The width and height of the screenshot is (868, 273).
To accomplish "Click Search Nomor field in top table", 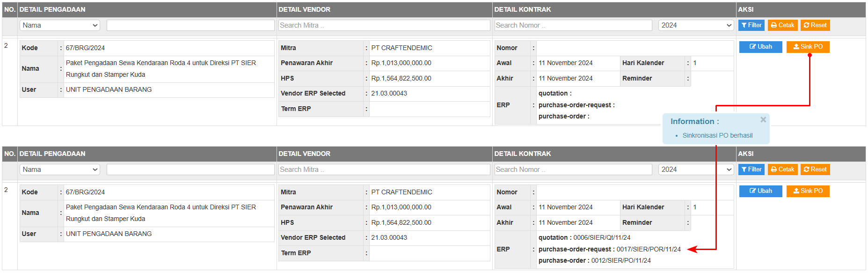I will tap(573, 25).
